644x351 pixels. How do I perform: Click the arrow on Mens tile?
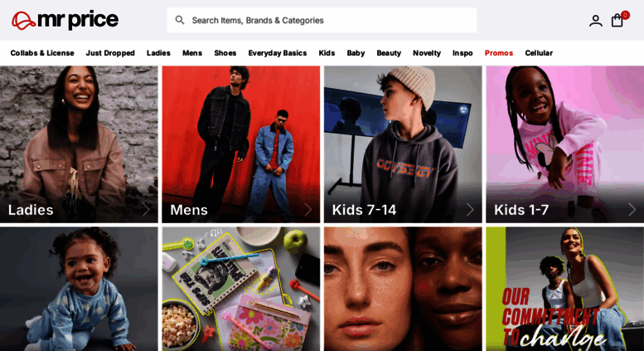point(308,210)
